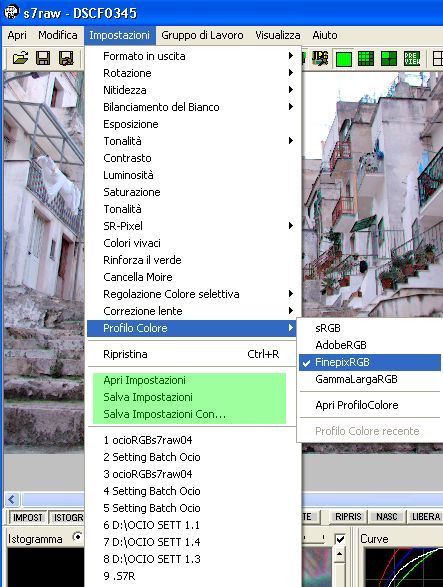The image size is (443, 587).
Task: Expand the Profilo Colore submenu
Action: 191,328
